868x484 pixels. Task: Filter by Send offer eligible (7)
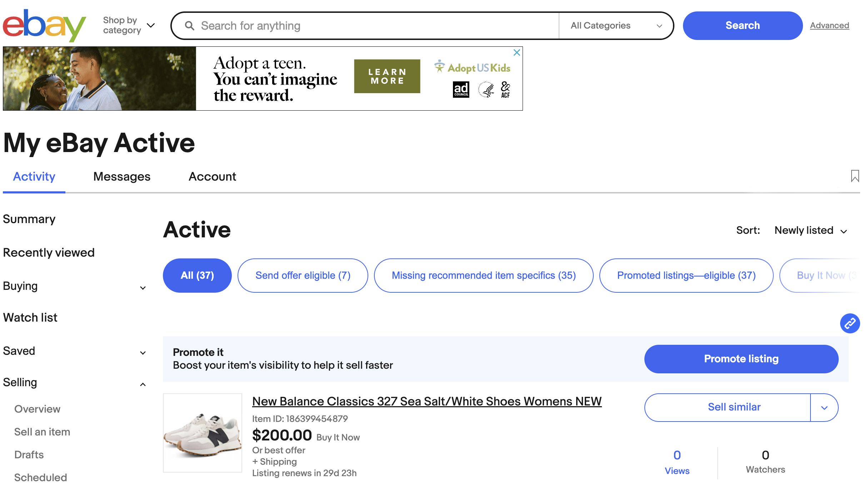(x=303, y=276)
